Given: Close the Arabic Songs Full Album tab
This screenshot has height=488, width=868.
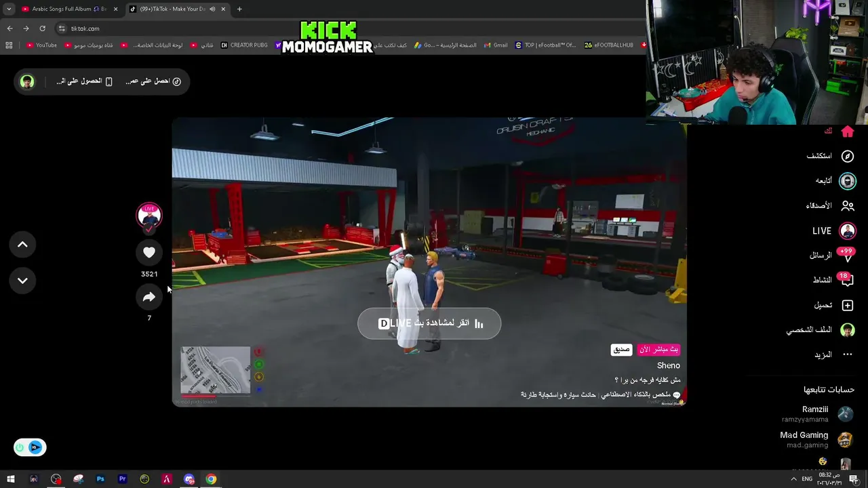Looking at the screenshot, I should tap(115, 9).
